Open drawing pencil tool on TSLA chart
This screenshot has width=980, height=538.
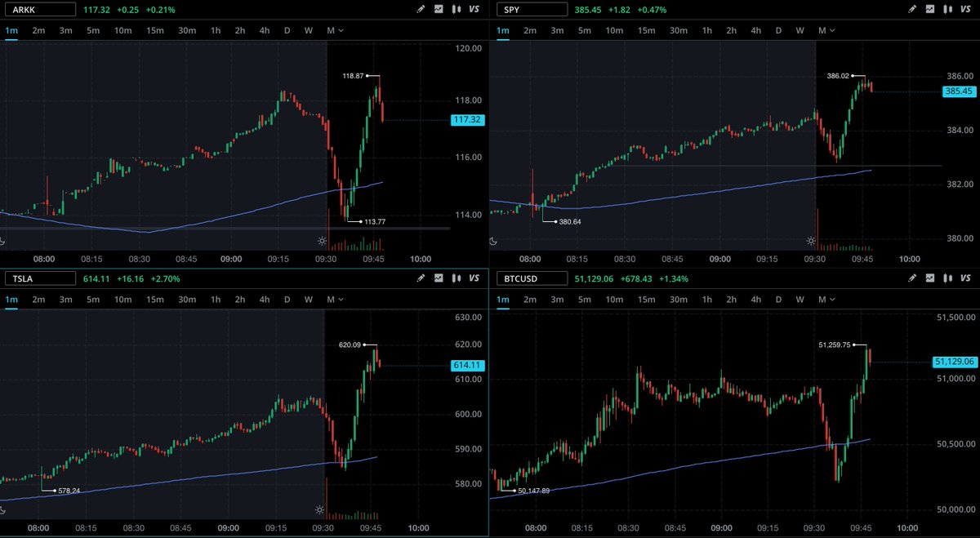tap(421, 278)
